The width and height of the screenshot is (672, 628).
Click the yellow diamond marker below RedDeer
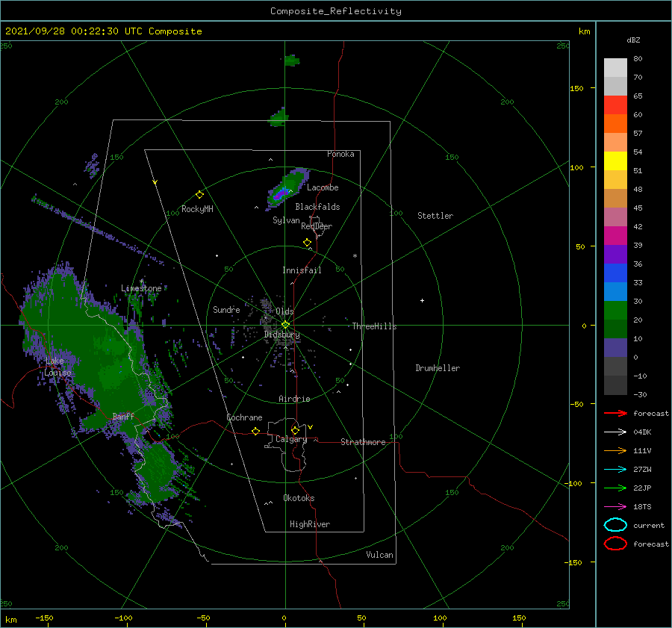pyautogui.click(x=308, y=243)
